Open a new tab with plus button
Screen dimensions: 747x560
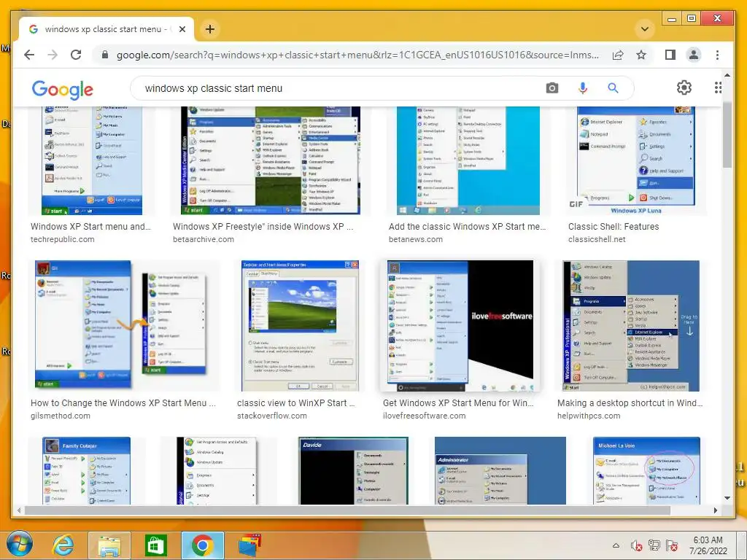pos(209,29)
